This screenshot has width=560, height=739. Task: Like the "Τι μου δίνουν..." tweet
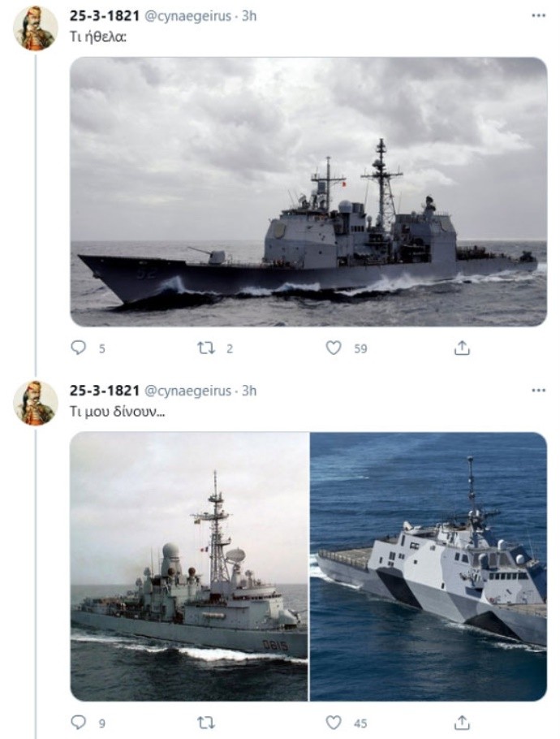[x=334, y=722]
